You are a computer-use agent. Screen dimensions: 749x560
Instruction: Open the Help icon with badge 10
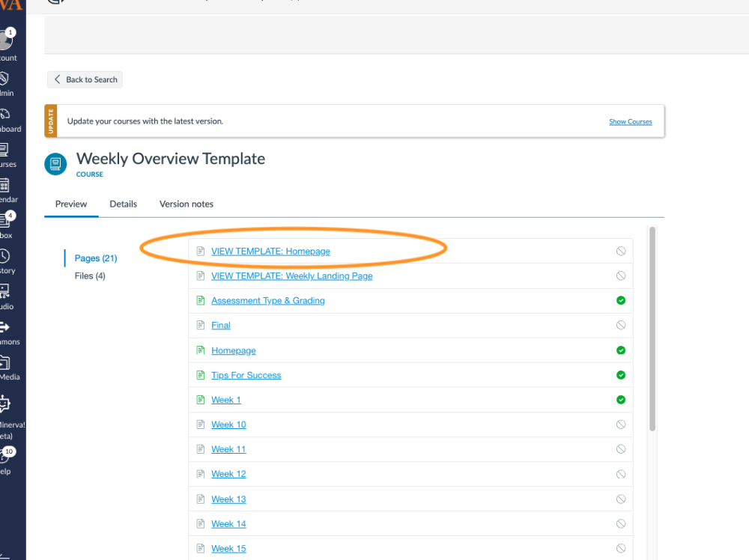4,457
